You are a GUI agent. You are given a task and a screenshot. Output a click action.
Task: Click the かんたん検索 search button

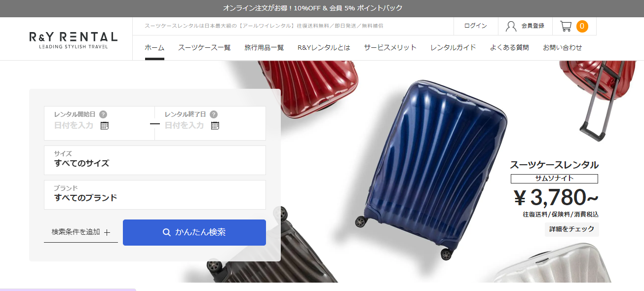tap(194, 232)
